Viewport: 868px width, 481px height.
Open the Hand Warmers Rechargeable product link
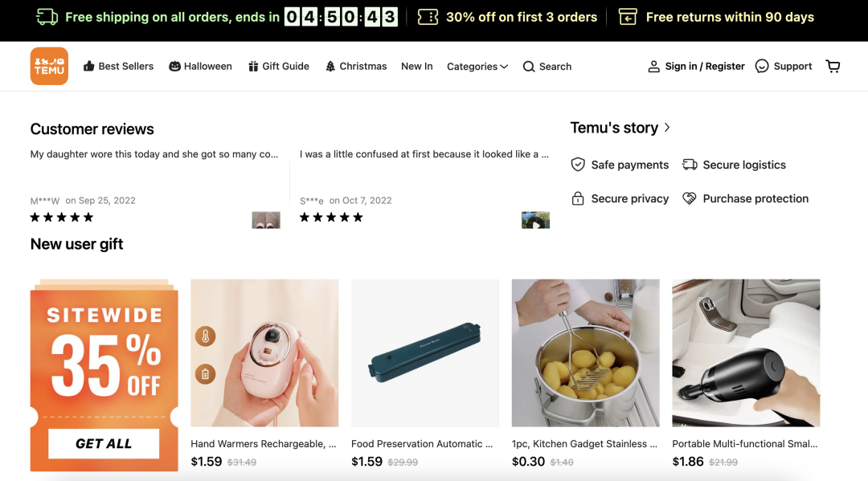[x=263, y=443]
